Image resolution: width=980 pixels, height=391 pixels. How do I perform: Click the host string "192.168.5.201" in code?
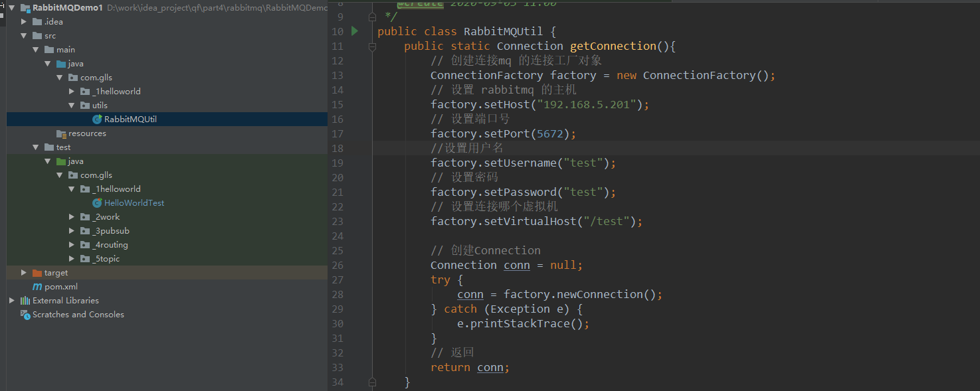[x=587, y=104]
